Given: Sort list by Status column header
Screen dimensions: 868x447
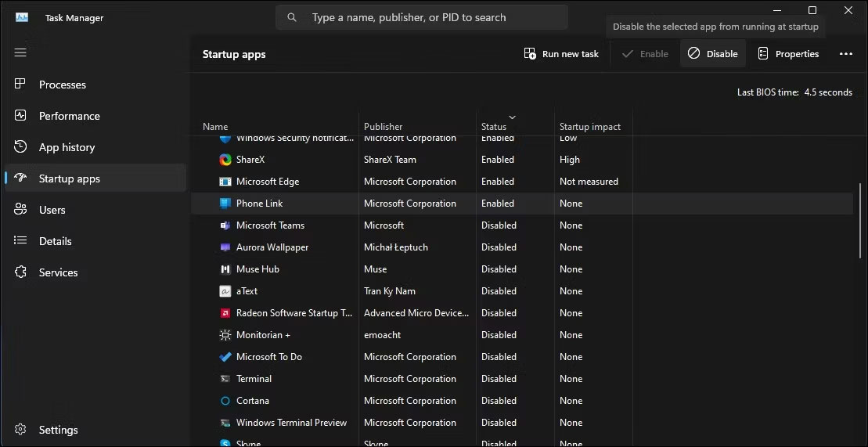Looking at the screenshot, I should point(494,126).
